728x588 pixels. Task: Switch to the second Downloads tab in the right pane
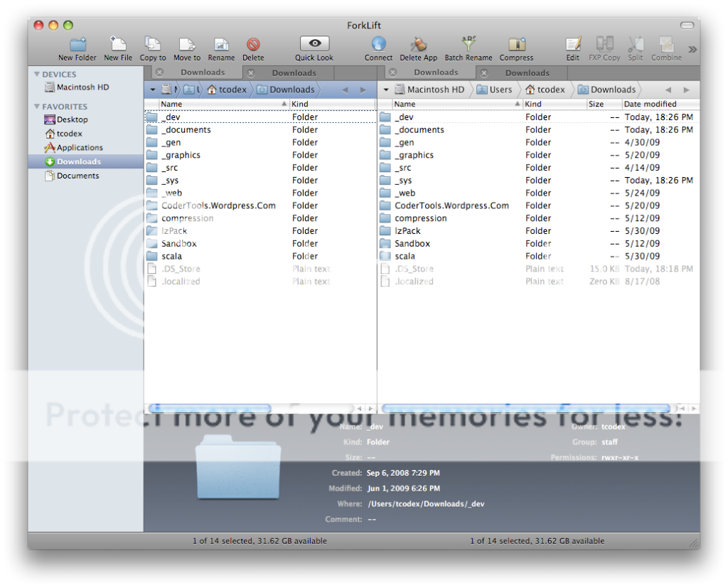point(527,73)
